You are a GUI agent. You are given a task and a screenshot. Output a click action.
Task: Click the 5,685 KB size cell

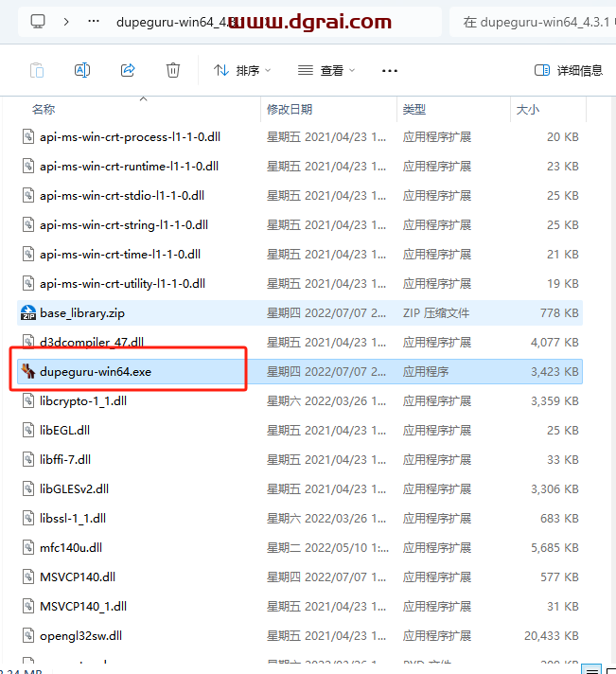tap(554, 547)
